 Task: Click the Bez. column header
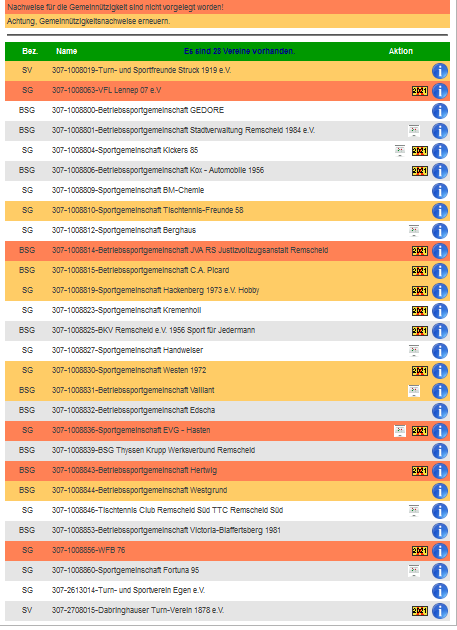tap(30, 51)
